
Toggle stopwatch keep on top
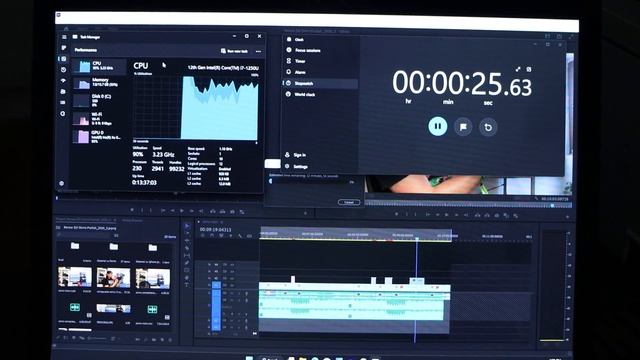click(x=529, y=69)
